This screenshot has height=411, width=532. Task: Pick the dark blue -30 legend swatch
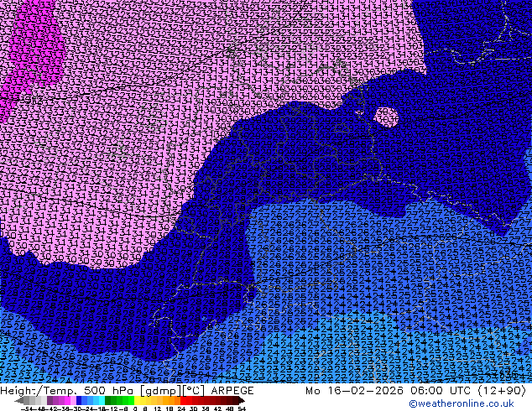tap(79, 400)
